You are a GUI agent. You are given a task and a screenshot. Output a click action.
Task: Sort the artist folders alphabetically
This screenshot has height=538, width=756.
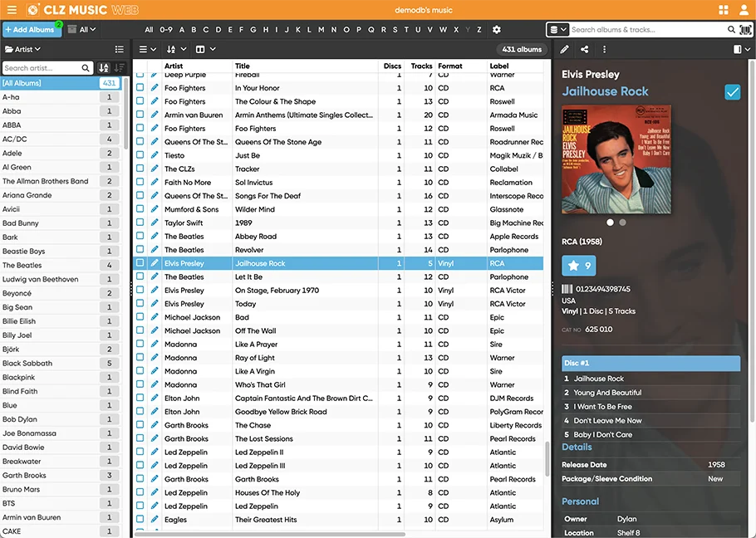pos(104,68)
